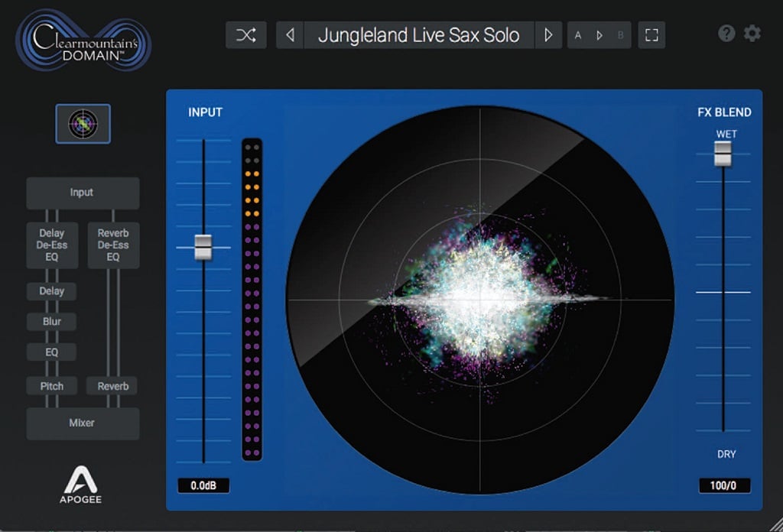Click the FX BLEND heading label
Viewport: 783px width, 532px height.
[724, 112]
